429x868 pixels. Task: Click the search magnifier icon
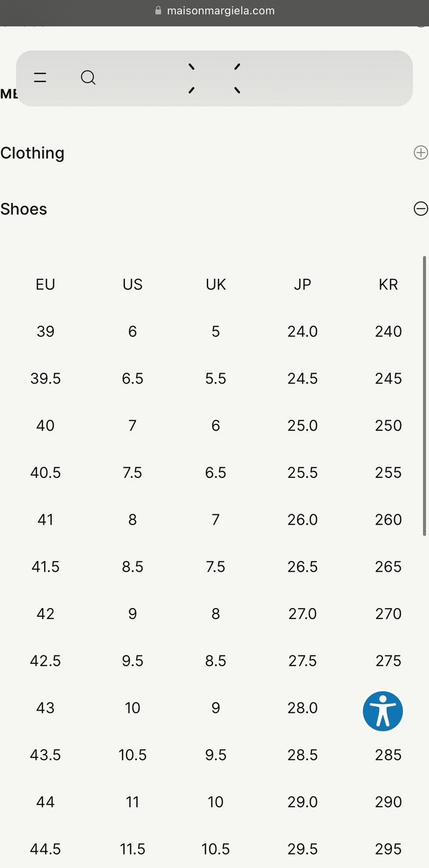point(88,78)
